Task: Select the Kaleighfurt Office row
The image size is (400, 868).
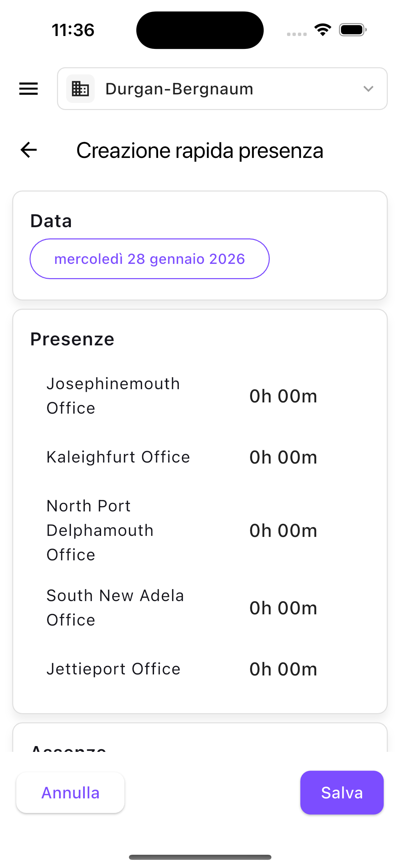Action: coord(118,457)
